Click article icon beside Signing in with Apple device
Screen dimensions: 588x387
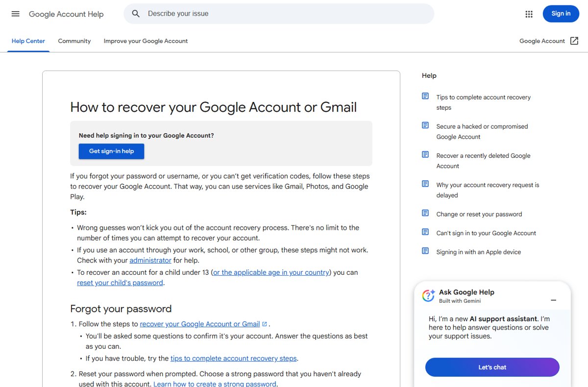coord(425,251)
